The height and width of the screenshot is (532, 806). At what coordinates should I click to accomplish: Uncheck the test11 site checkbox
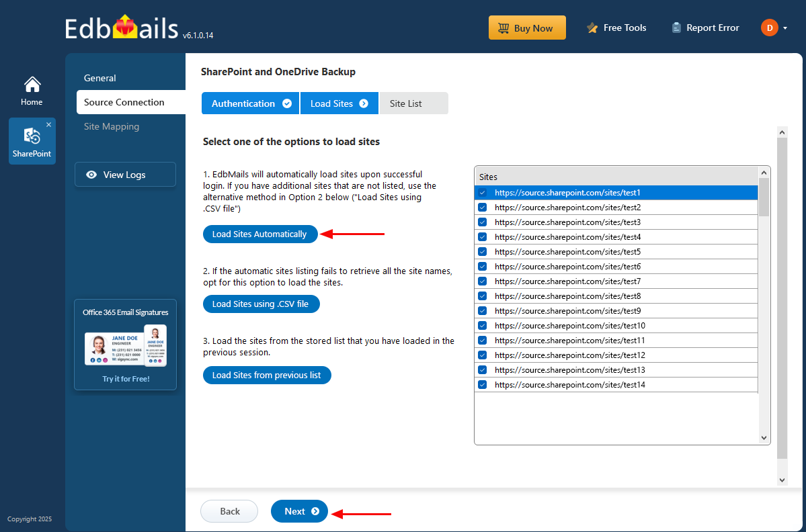coord(482,341)
